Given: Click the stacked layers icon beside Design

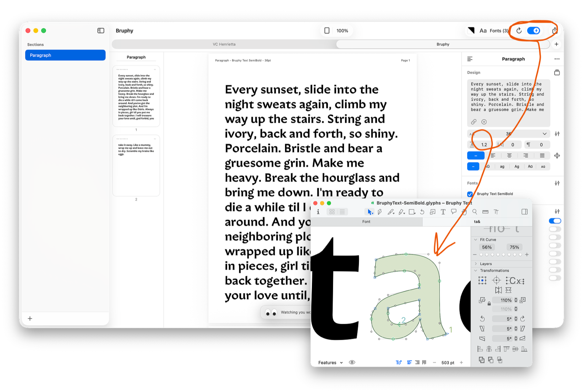Looking at the screenshot, I should click(x=557, y=72).
